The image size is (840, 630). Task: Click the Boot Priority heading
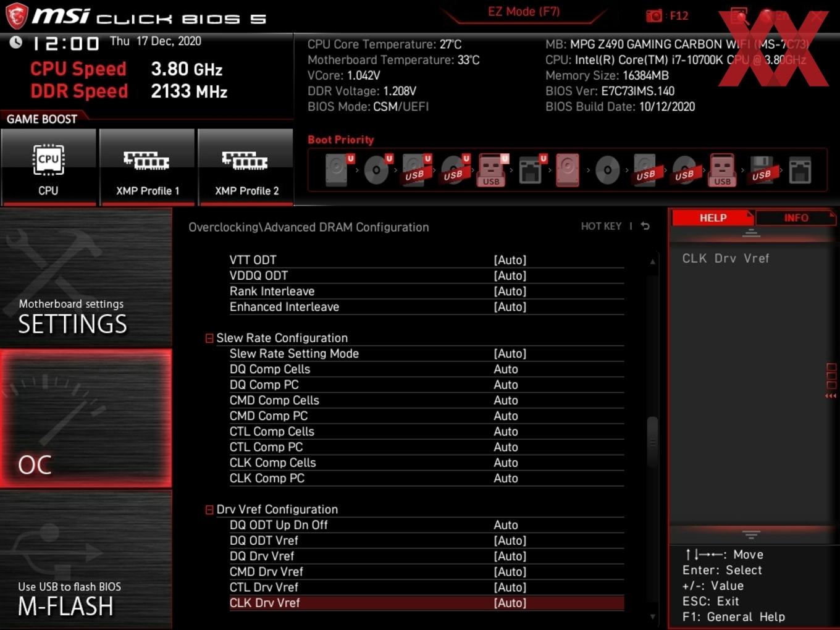coord(341,140)
